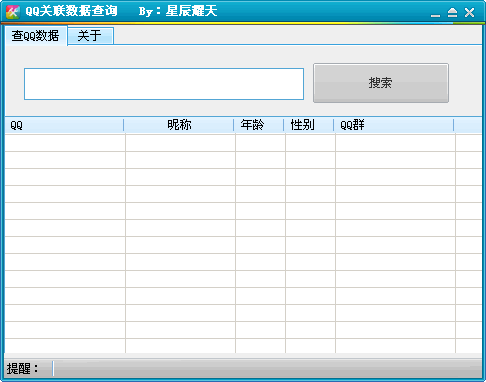Close the QQ关联数据查询 window
486x382 pixels.
(470, 13)
